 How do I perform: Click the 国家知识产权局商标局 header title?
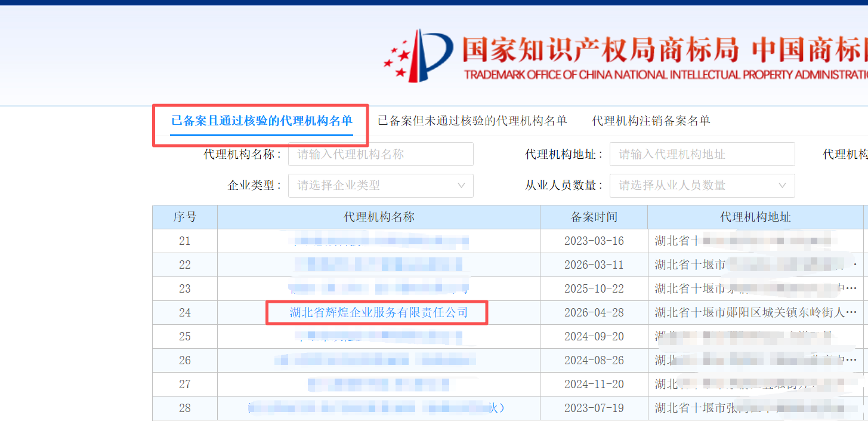(601, 49)
